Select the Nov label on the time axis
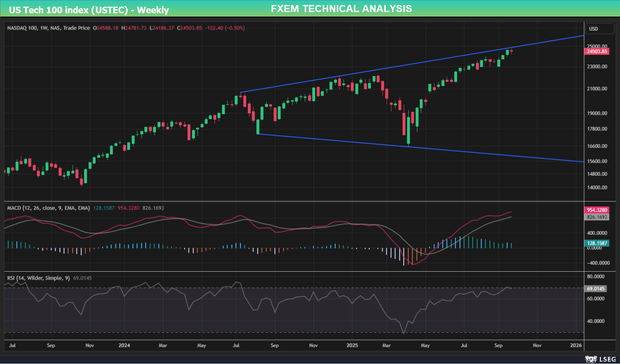 pyautogui.click(x=537, y=345)
